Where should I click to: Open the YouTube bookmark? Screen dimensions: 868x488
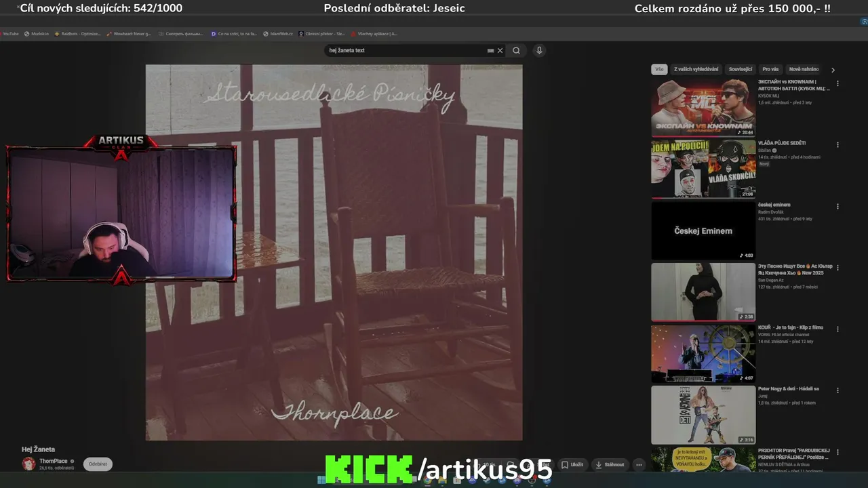coord(9,33)
